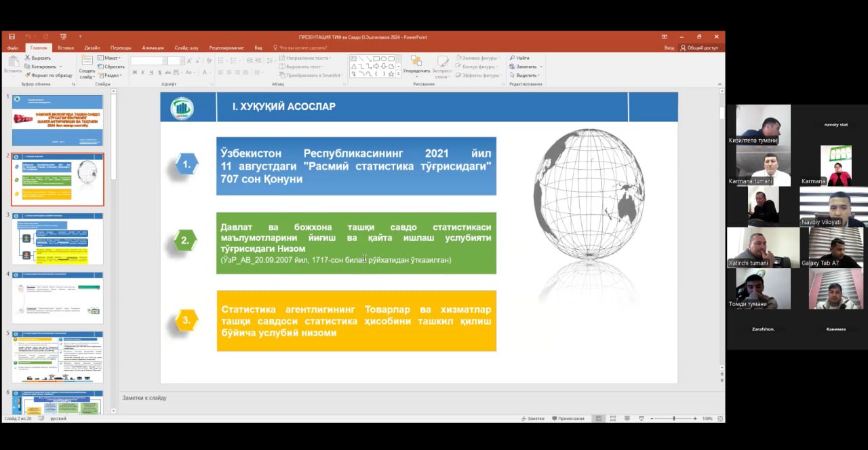868x450 pixels.
Task: Click the Navoiy Viloyati participant video
Action: click(x=833, y=207)
